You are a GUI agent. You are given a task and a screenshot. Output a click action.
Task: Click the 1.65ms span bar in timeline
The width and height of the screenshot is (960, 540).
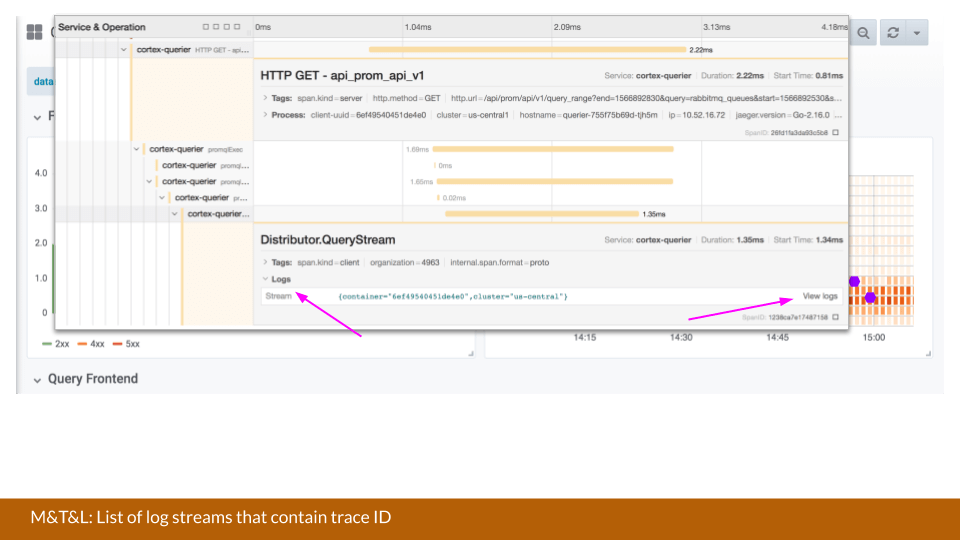555,181
